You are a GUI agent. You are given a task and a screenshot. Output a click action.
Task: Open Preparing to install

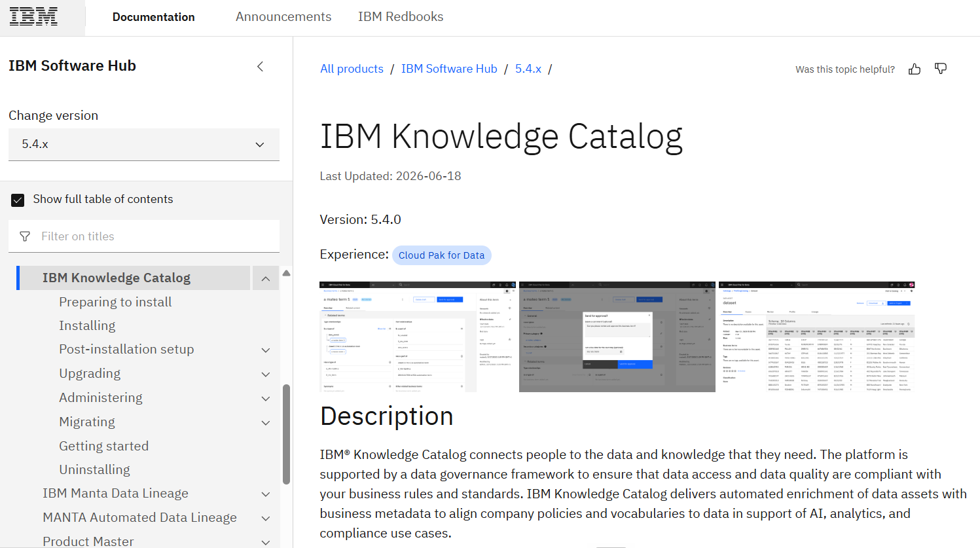115,302
